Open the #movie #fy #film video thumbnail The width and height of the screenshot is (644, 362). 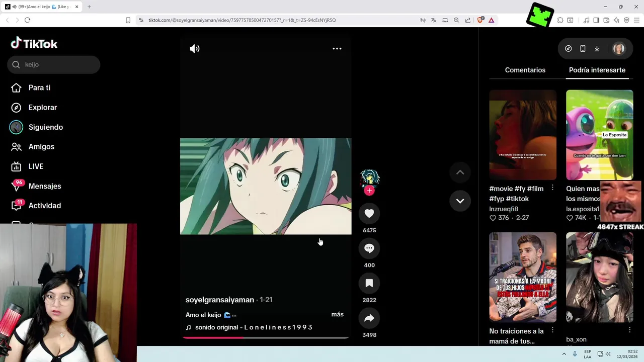tap(523, 135)
